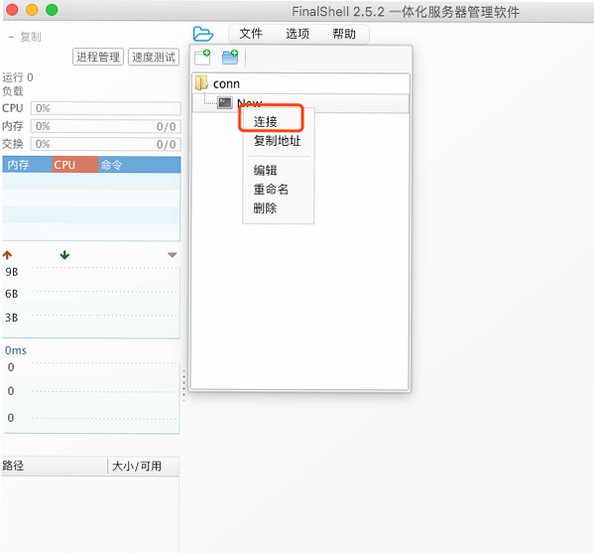Click the CPU usage progress bar
Image resolution: width=594 pixels, height=554 pixels.
106,108
